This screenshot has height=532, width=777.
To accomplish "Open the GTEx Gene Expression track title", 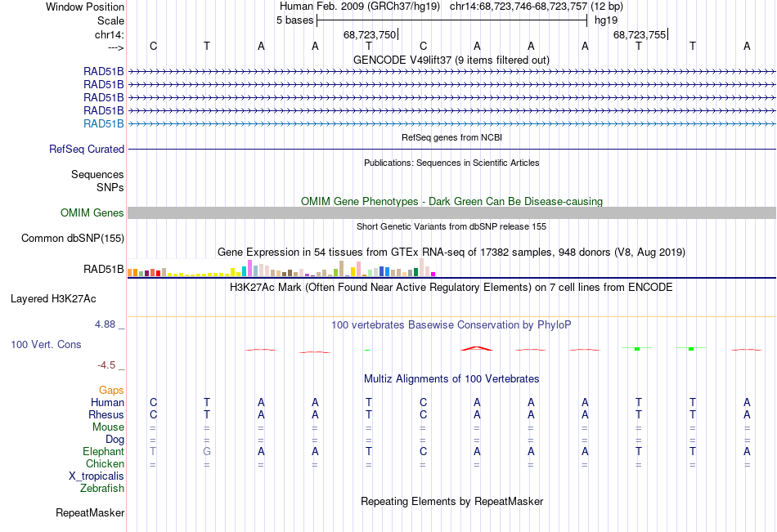I will coord(451,253).
